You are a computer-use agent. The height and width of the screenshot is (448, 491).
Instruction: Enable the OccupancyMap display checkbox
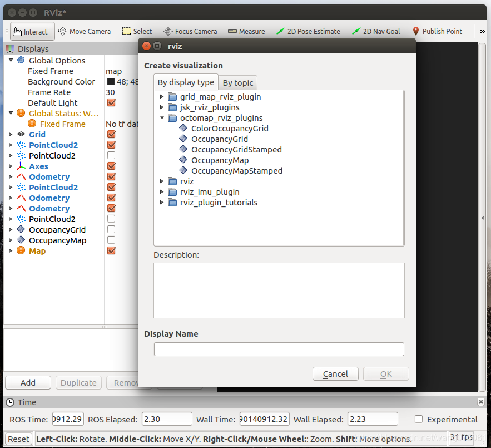click(x=111, y=240)
